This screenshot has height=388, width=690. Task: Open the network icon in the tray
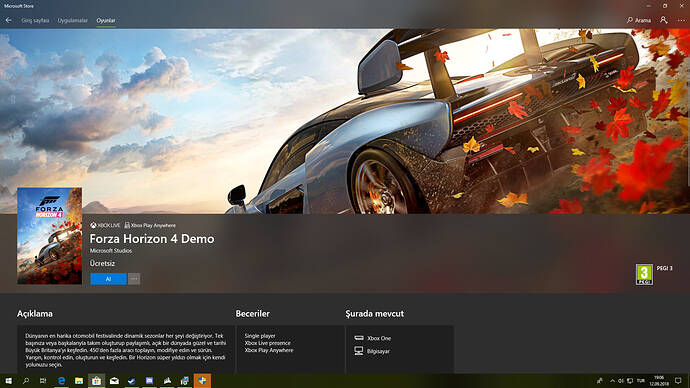630,381
